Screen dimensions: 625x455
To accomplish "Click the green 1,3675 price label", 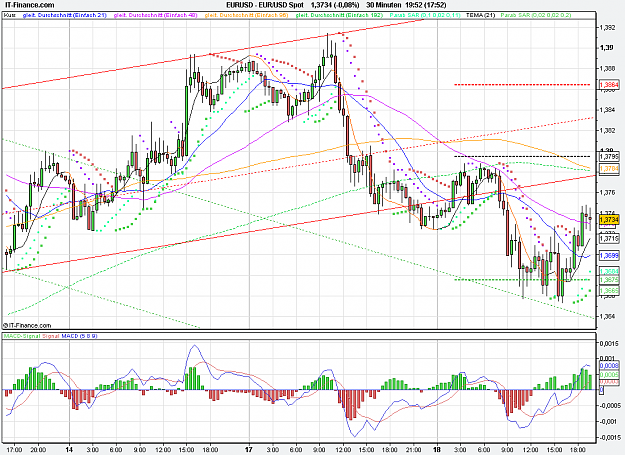I will (x=609, y=280).
